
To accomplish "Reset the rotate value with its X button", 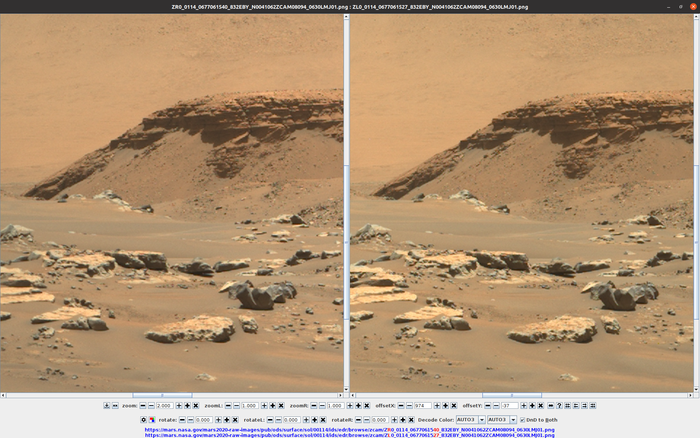I will 235,419.
